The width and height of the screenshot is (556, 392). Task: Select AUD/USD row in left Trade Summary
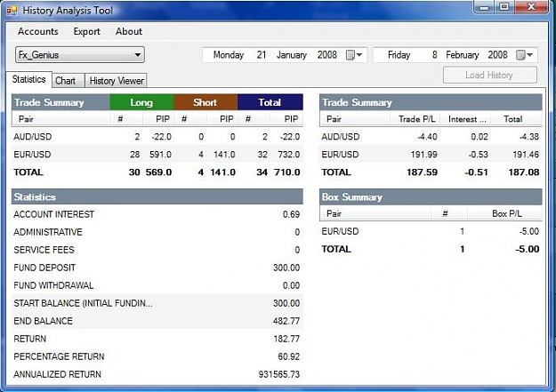coord(157,137)
